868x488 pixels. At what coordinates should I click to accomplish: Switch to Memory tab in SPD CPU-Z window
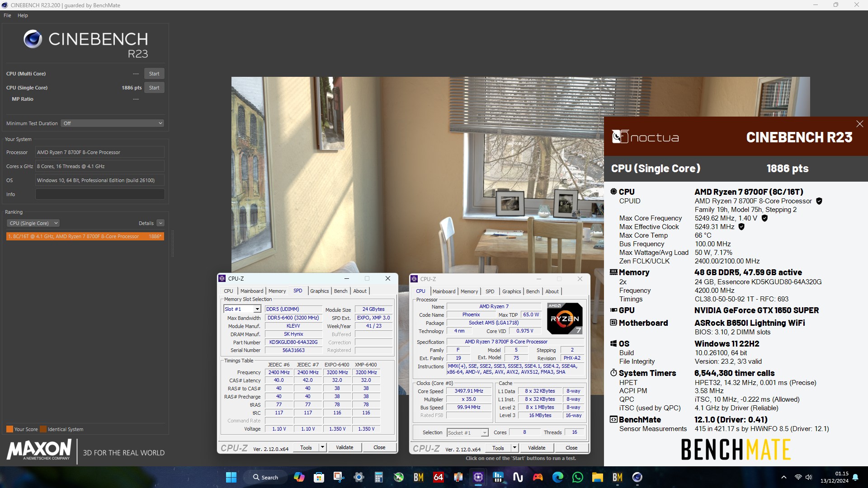[x=277, y=291]
